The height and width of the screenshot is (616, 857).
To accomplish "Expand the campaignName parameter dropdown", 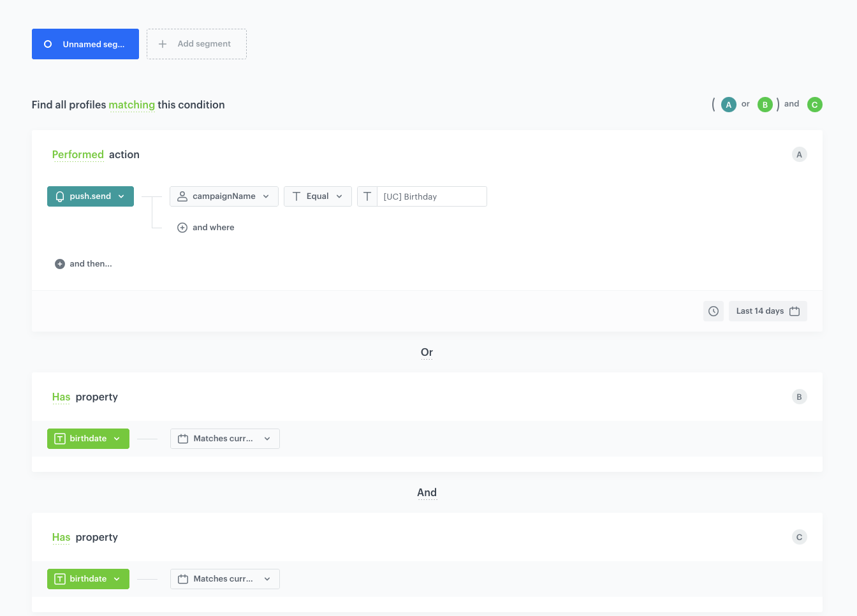I will point(224,196).
